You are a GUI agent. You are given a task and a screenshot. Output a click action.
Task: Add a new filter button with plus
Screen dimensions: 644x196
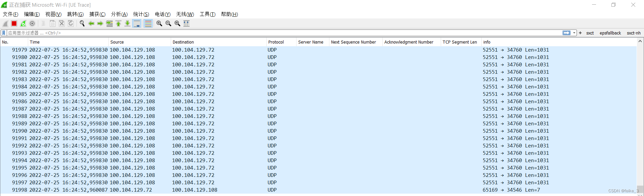coord(580,33)
